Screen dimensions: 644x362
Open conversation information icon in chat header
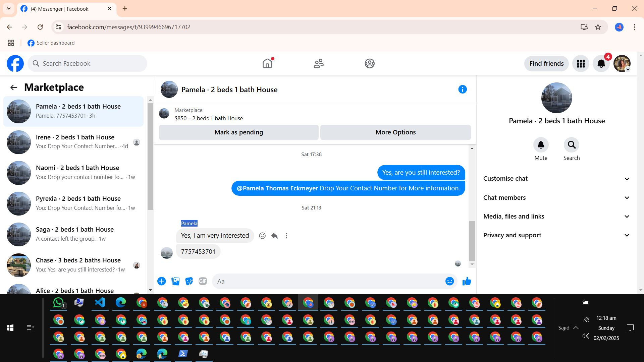click(462, 89)
